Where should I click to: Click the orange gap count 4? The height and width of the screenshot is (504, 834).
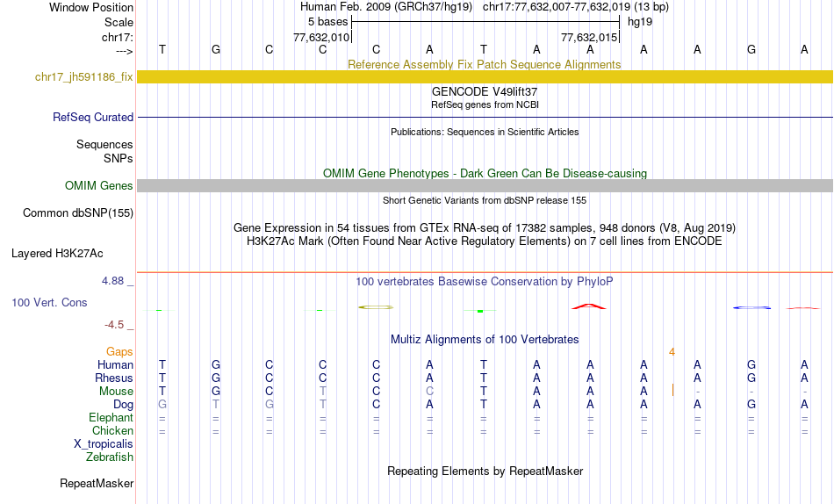click(x=672, y=352)
